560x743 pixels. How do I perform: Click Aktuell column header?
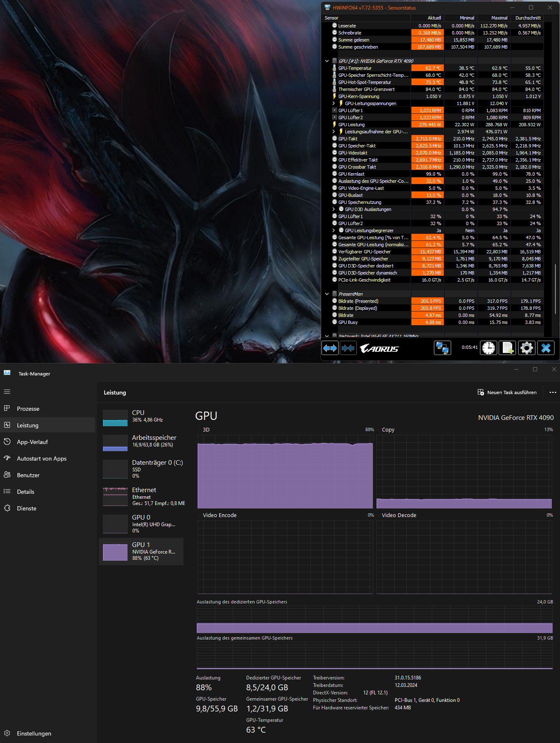click(427, 18)
